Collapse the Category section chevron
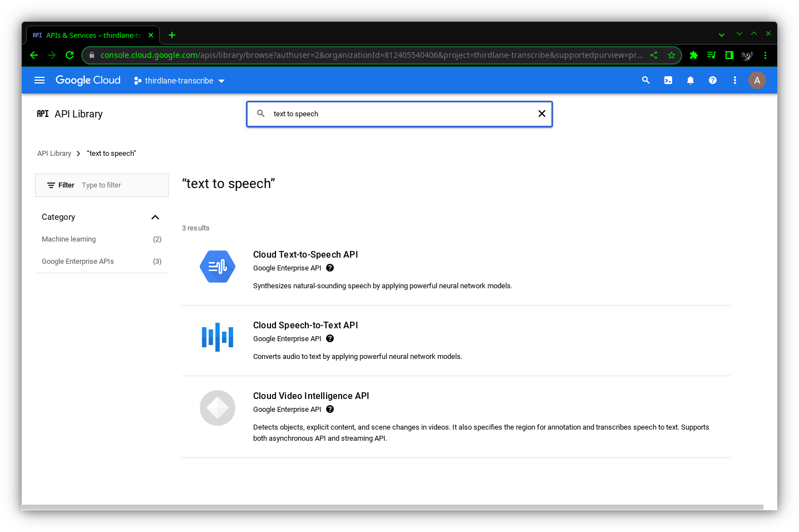The height and width of the screenshot is (532, 799). click(x=155, y=217)
